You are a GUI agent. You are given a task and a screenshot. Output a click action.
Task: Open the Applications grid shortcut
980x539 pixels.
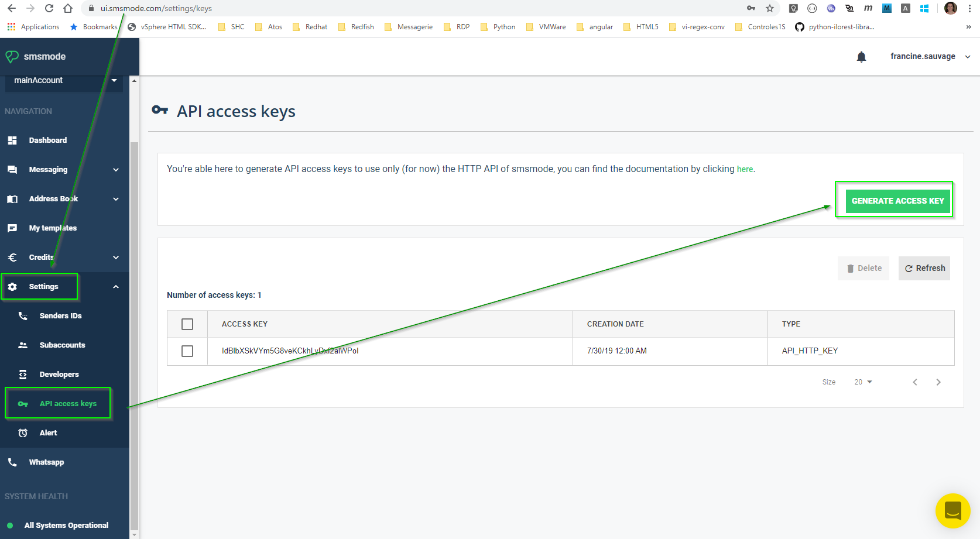click(x=33, y=27)
